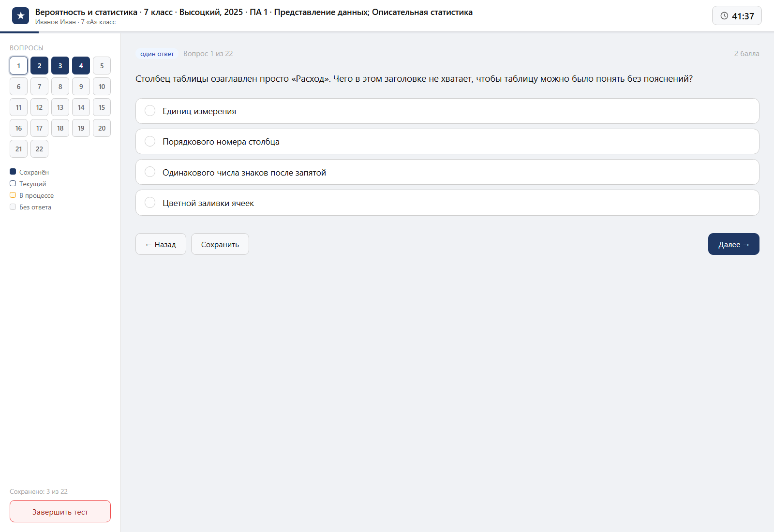
Task: Click «Завершить тест» to finish
Action: pos(60,511)
